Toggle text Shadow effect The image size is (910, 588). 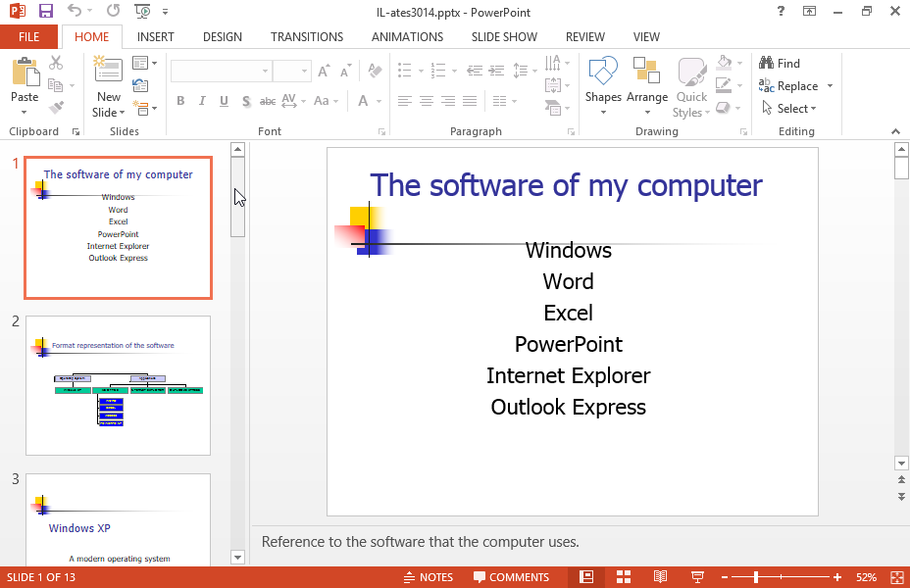(246, 101)
